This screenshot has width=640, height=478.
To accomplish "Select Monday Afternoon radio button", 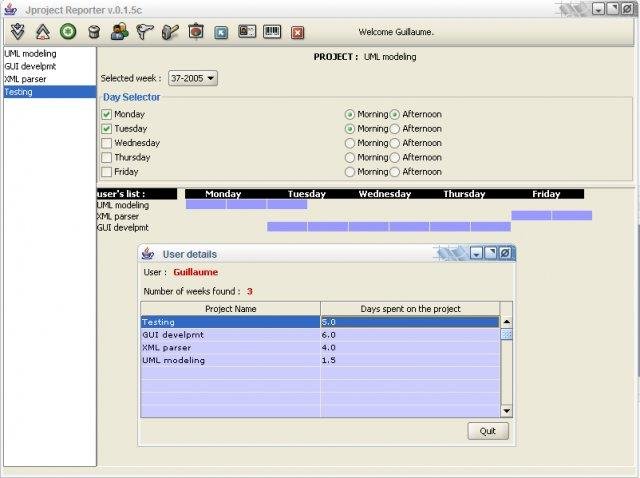I will (x=394, y=114).
